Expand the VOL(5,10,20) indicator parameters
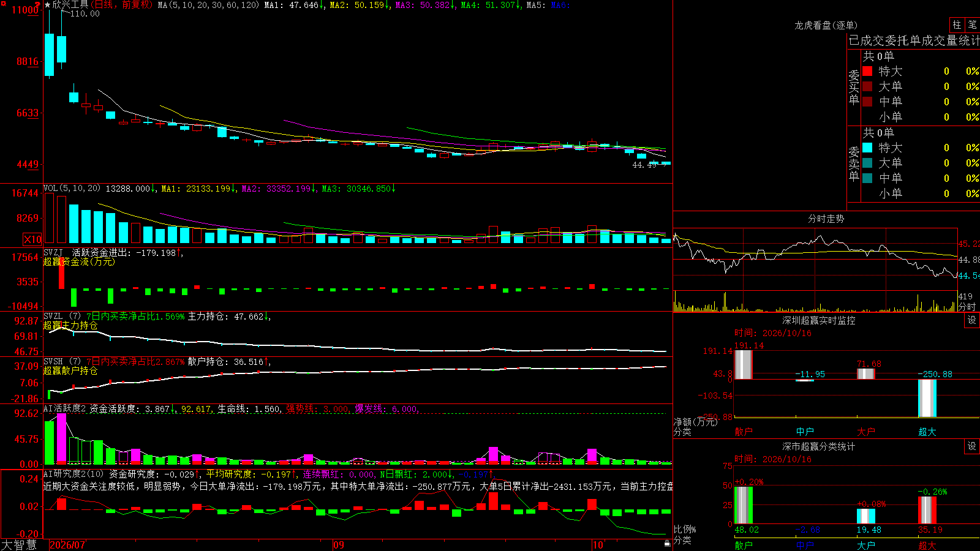Image resolution: width=980 pixels, height=551 pixels. [72, 189]
